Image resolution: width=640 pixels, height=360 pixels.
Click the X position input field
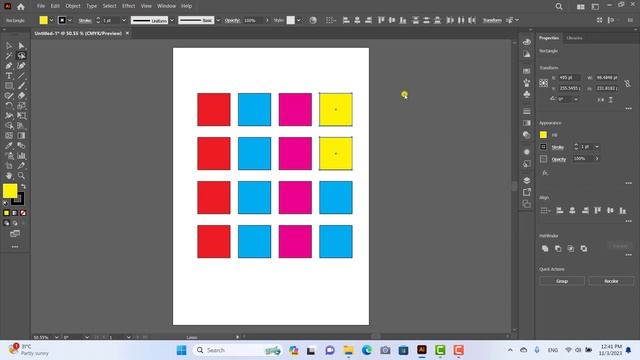(x=569, y=78)
